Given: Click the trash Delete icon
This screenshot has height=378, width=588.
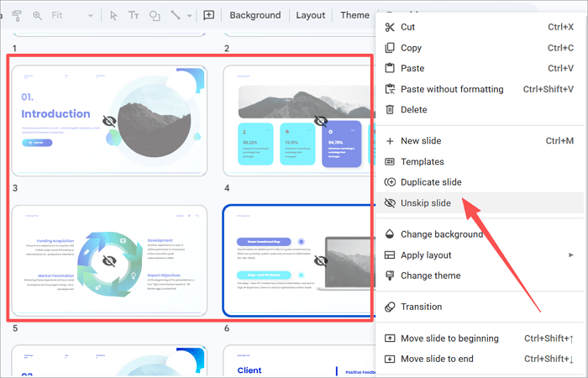Looking at the screenshot, I should [x=390, y=109].
